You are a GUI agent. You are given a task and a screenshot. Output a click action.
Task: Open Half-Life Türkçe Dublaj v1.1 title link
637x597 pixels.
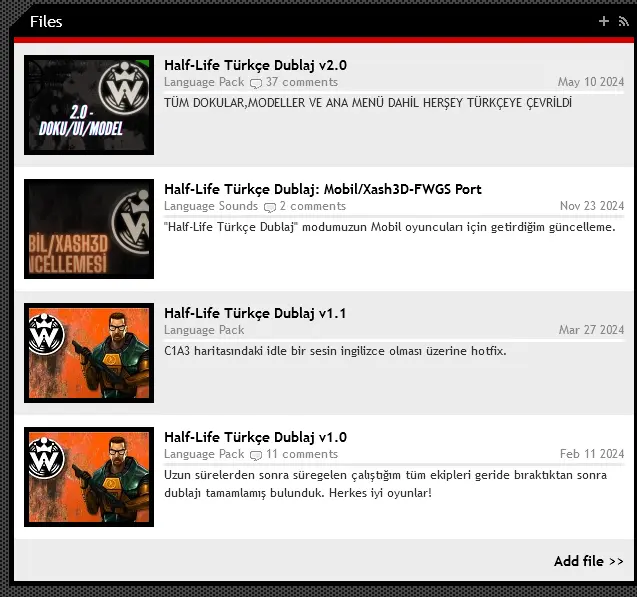[255, 313]
